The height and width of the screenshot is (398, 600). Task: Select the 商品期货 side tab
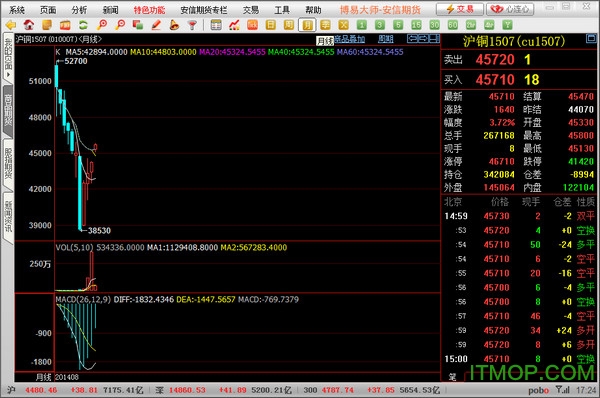coord(8,111)
